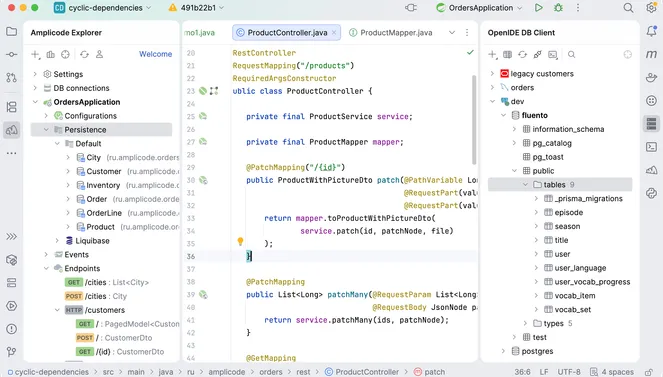
Task: Expand the types folder in DB Client
Action: [x=525, y=323]
